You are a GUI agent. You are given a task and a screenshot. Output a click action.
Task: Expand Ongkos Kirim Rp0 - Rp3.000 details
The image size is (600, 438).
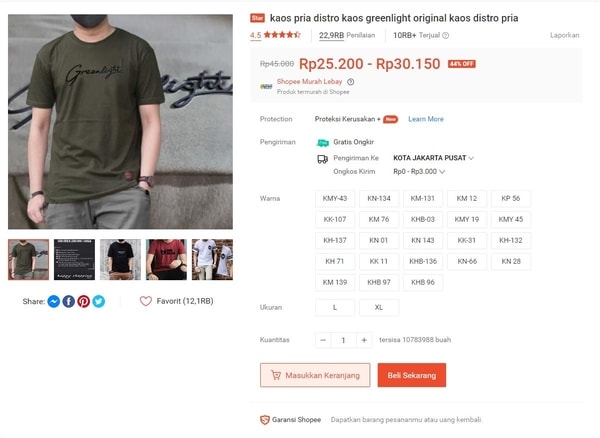pyautogui.click(x=419, y=172)
